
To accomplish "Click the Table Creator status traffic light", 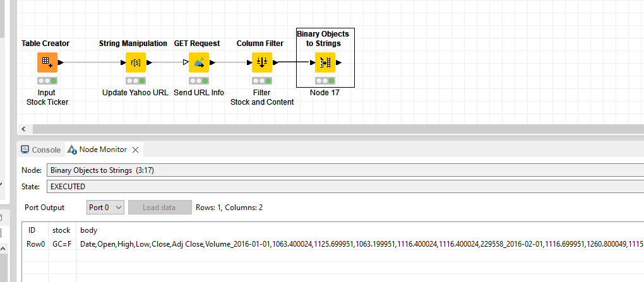I will 47,81.
